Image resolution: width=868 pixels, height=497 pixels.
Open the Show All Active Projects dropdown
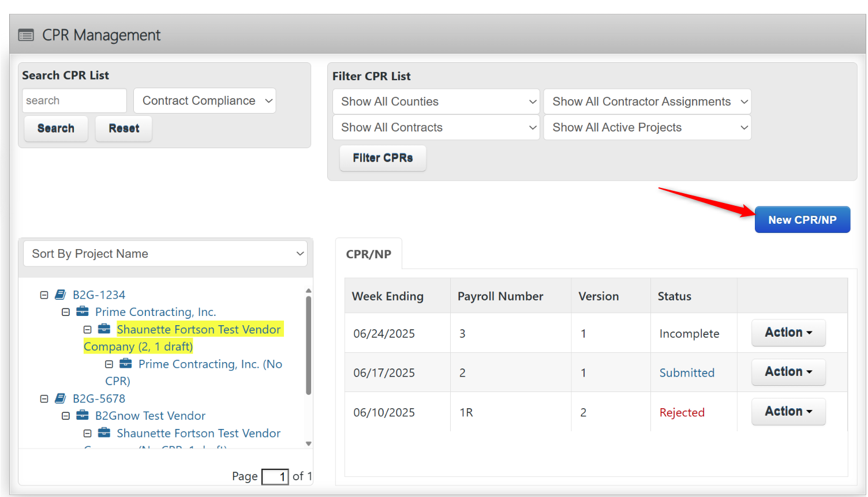click(x=647, y=127)
